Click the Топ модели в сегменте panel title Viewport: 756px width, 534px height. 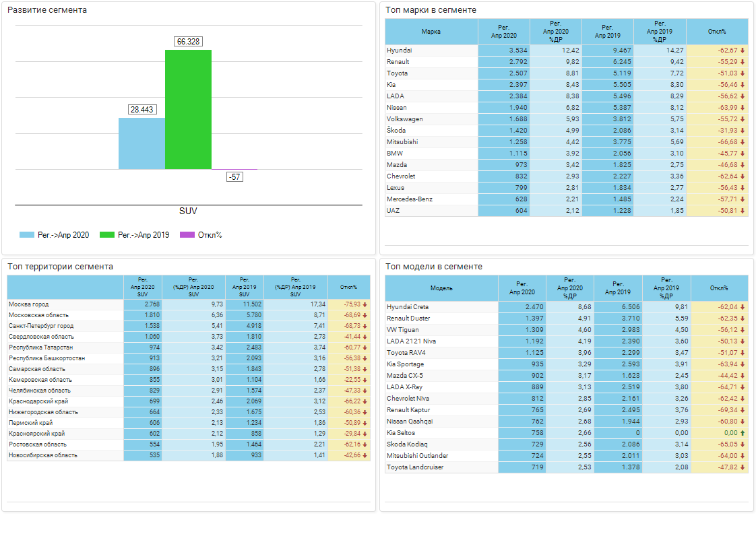tap(433, 267)
